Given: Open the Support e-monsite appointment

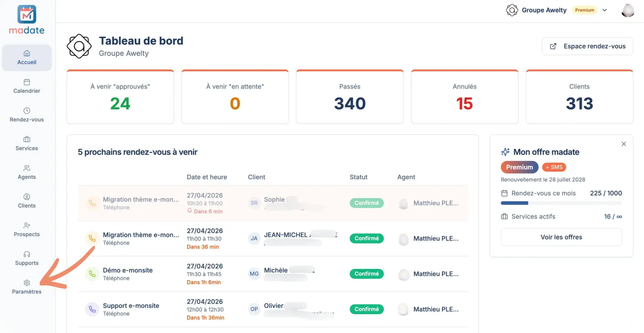Looking at the screenshot, I should (x=131, y=306).
